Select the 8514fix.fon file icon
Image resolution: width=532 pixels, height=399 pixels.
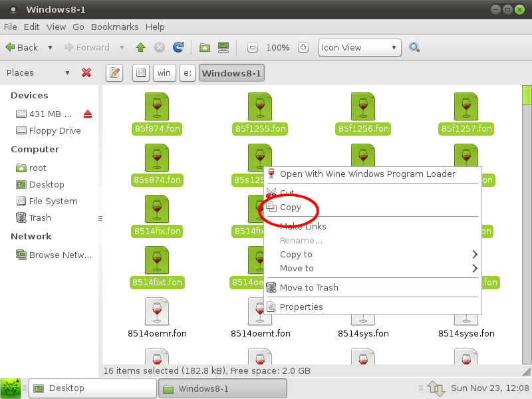point(157,209)
